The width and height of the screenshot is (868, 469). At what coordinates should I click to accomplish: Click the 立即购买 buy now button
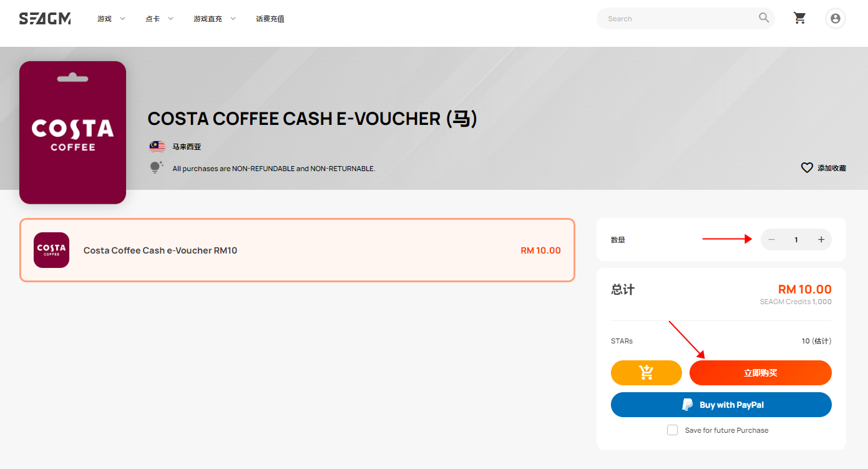coord(761,373)
